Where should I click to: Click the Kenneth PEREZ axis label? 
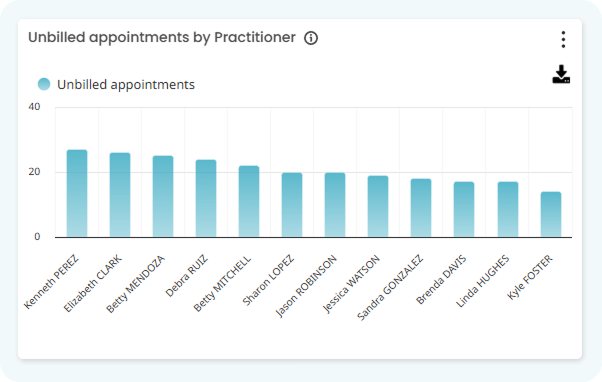51,282
